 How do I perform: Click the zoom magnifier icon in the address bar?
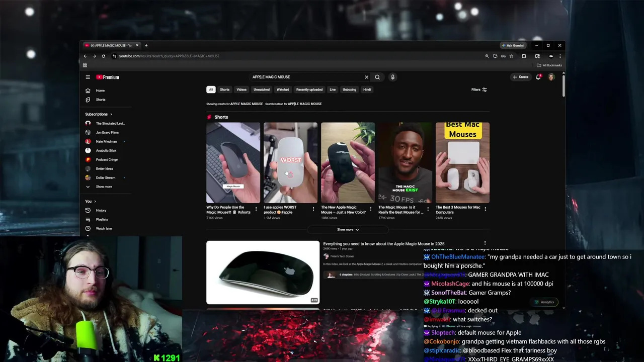click(487, 56)
